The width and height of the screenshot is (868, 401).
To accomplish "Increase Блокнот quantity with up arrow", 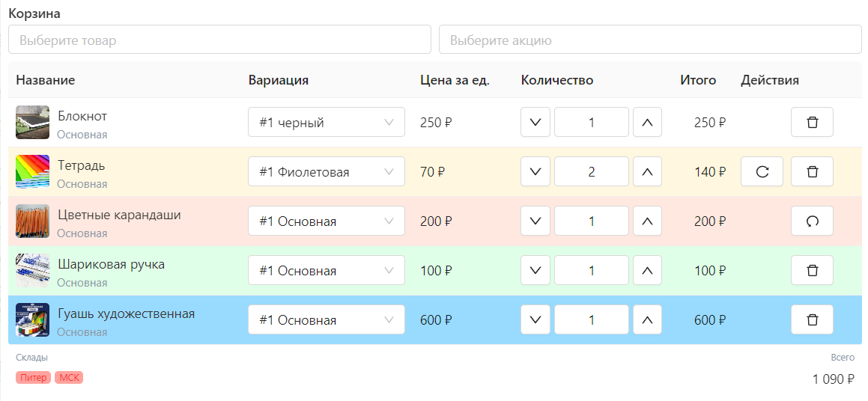I will [647, 122].
